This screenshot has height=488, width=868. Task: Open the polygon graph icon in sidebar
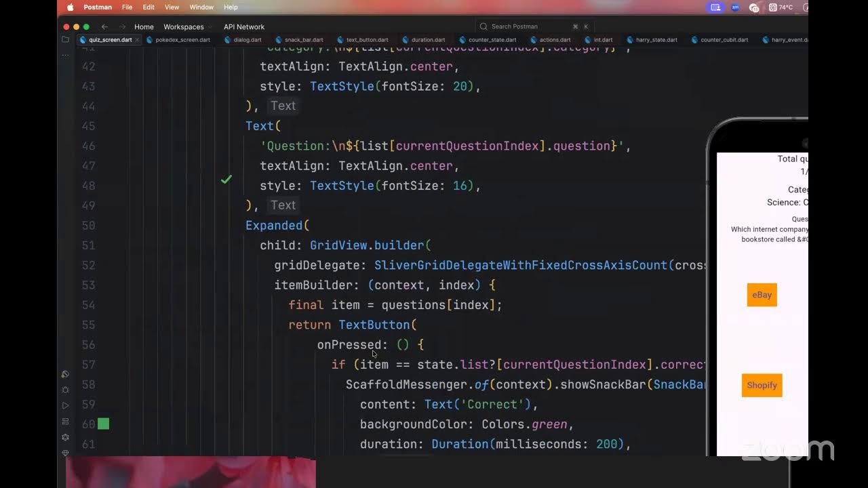(x=65, y=437)
